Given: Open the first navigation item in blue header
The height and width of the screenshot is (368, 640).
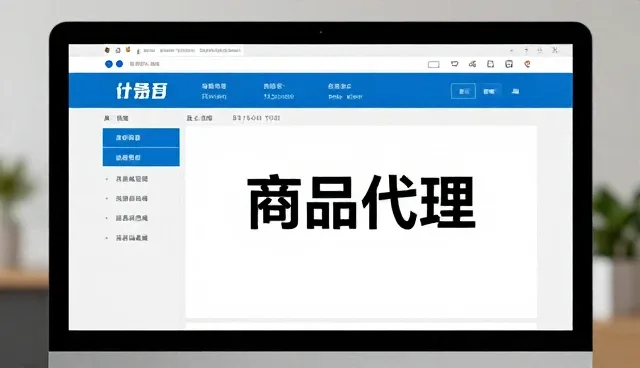Looking at the screenshot, I should click(x=214, y=91).
